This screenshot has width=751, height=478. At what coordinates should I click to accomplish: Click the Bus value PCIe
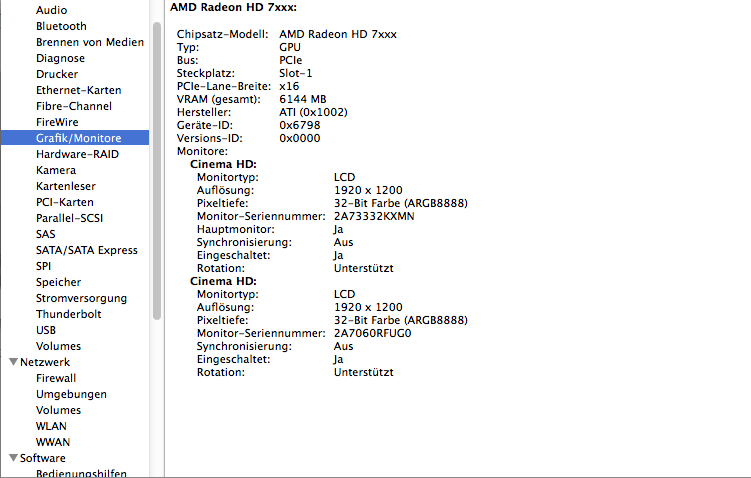(291, 60)
